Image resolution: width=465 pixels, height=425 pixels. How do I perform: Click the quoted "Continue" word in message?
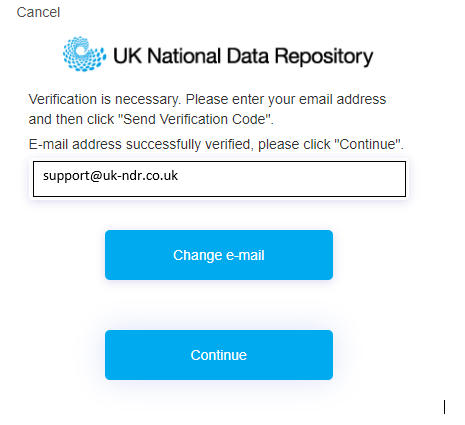click(x=367, y=145)
